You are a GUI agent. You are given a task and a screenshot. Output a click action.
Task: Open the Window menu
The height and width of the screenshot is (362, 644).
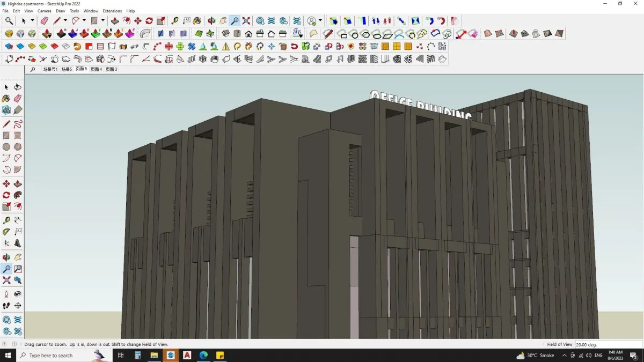pos(91,11)
